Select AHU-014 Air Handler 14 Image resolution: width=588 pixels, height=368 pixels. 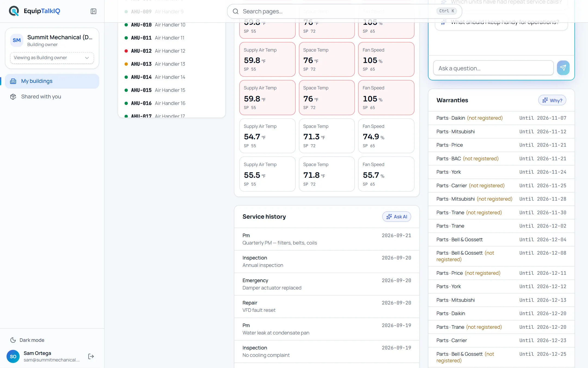(172, 77)
